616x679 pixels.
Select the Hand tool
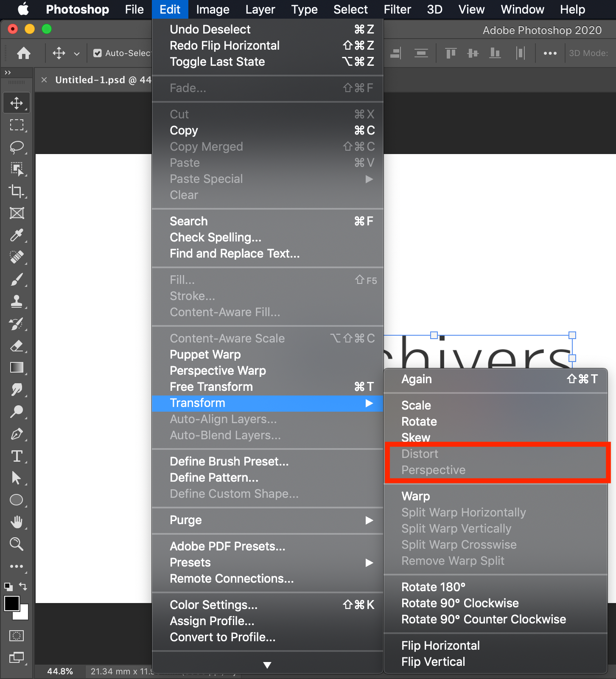17,522
